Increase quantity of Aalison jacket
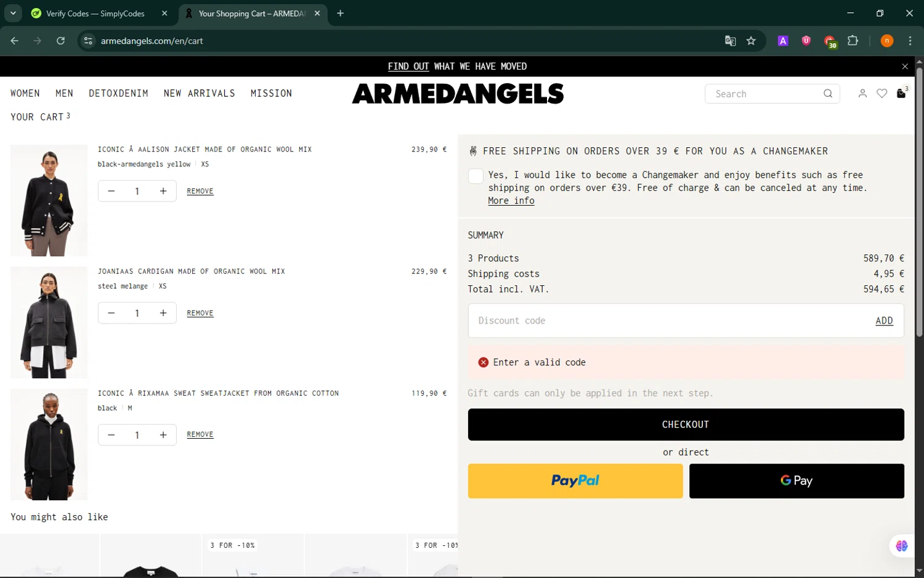Screen dimensions: 924x578 point(163,191)
